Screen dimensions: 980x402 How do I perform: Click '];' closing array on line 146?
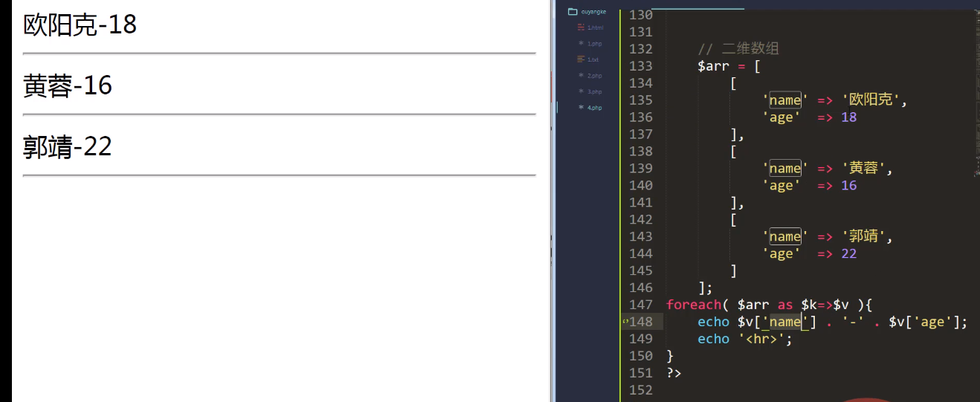(706, 288)
